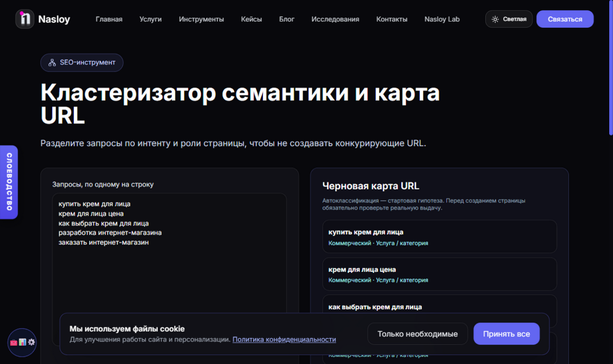Viewport: 613px width, 364px height.
Task: Click the SEO-инструмент badge
Action: [x=82, y=63]
